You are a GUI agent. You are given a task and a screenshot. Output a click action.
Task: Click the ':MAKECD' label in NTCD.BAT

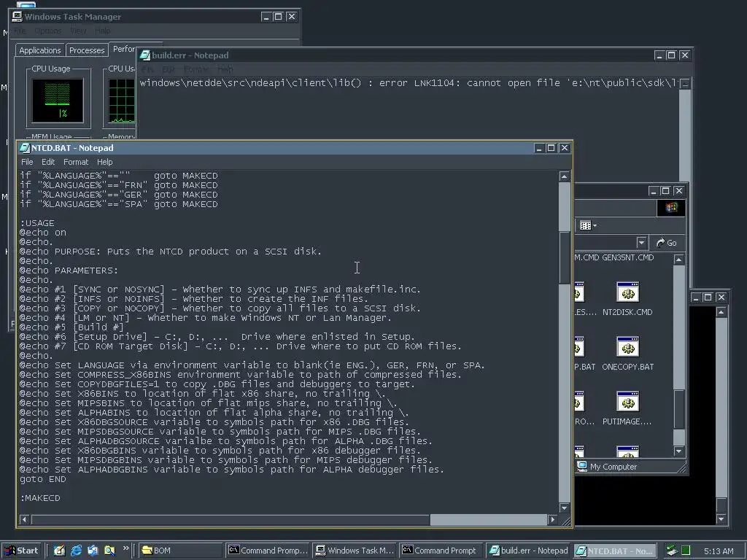[40, 498]
